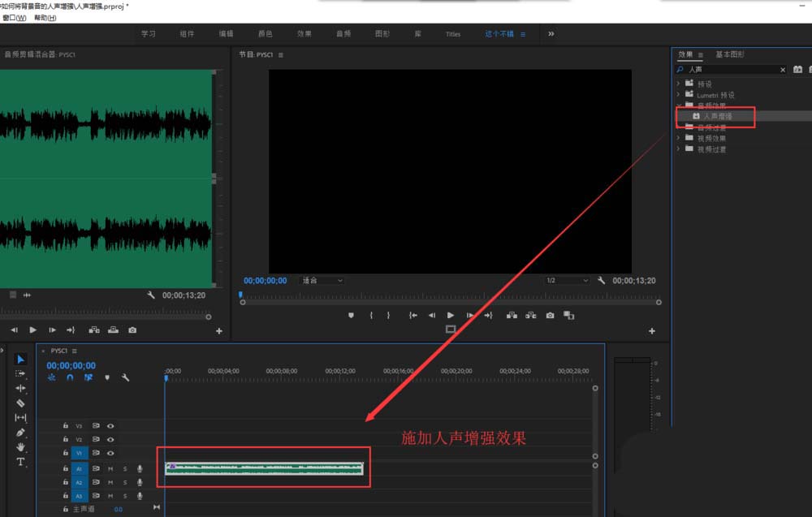Expand the 视频过渡 folder
Screen dimensions: 812x517
pyautogui.click(x=678, y=149)
